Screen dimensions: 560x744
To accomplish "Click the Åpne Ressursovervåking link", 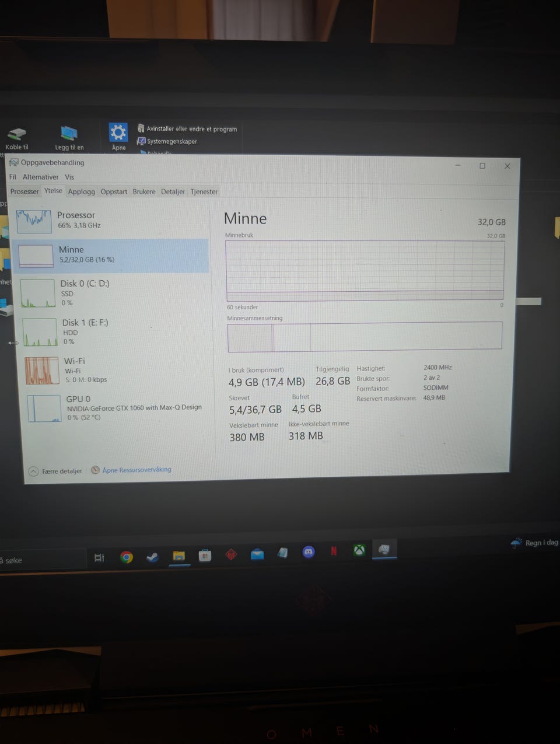I will 136,470.
